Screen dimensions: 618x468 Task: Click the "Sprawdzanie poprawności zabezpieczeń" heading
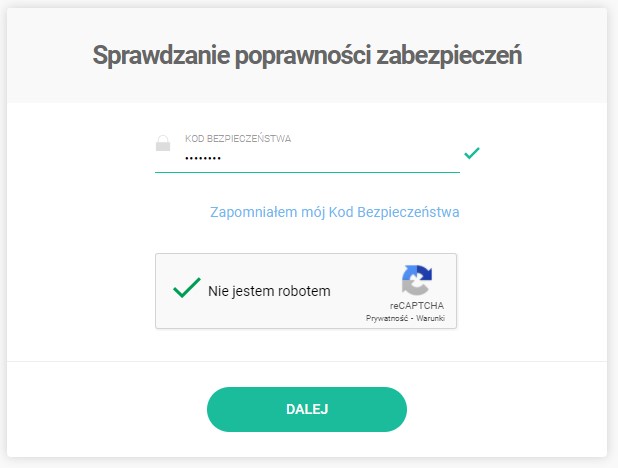307,55
